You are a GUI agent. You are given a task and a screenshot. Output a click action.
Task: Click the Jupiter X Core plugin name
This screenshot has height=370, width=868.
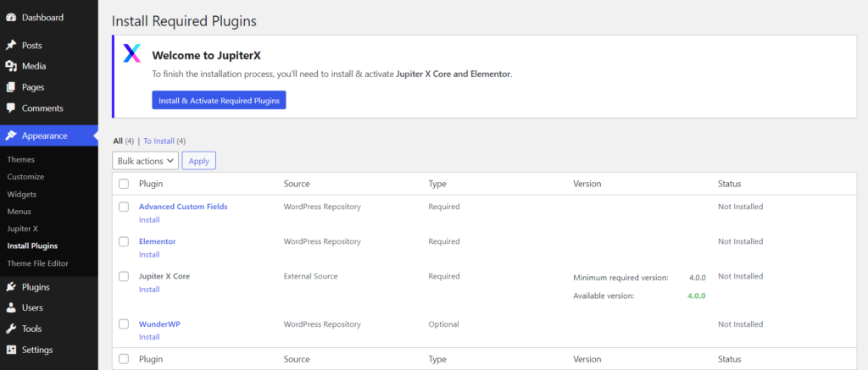pyautogui.click(x=164, y=277)
